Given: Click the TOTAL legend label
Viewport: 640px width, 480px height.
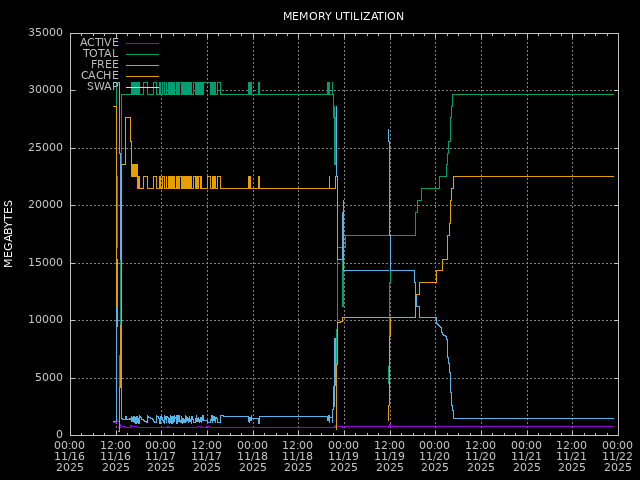Looking at the screenshot, I should 100,53.
